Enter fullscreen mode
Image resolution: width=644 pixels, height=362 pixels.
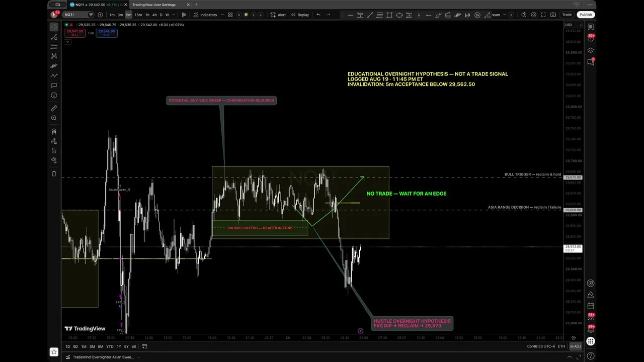click(x=543, y=15)
